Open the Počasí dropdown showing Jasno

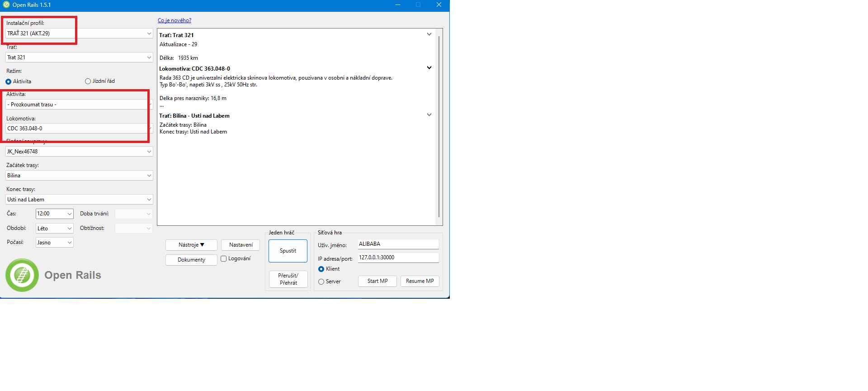pos(54,243)
